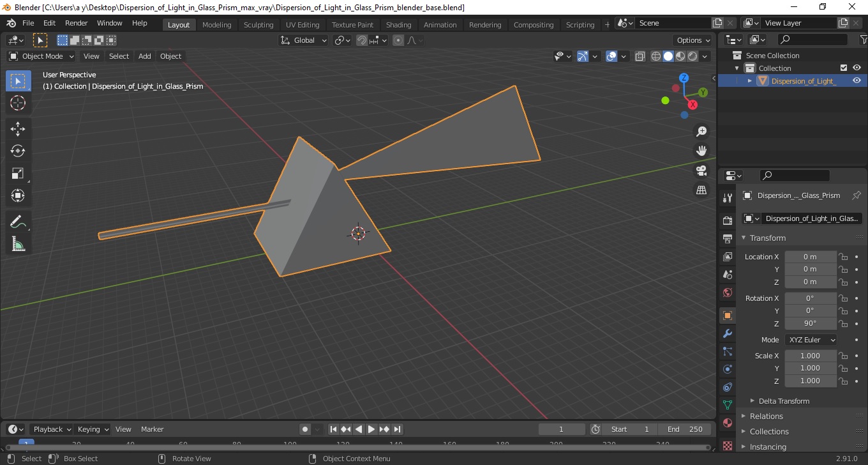Toggle viewport gizmos display

coord(583,56)
